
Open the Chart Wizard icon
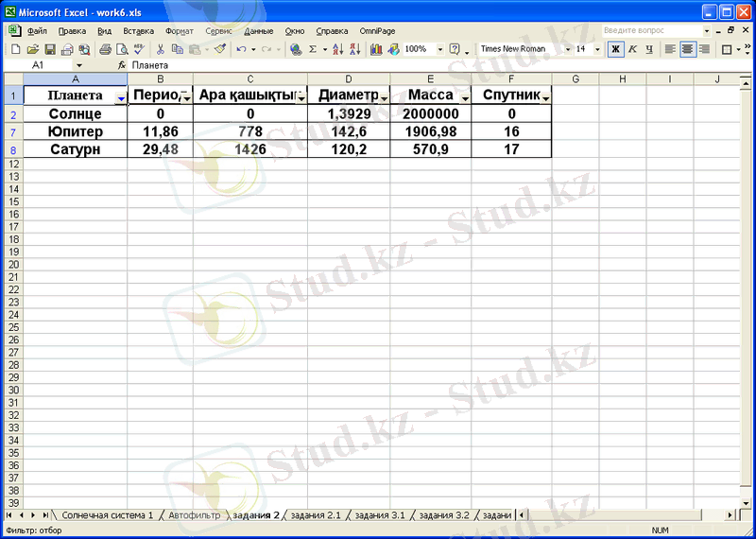[x=376, y=49]
